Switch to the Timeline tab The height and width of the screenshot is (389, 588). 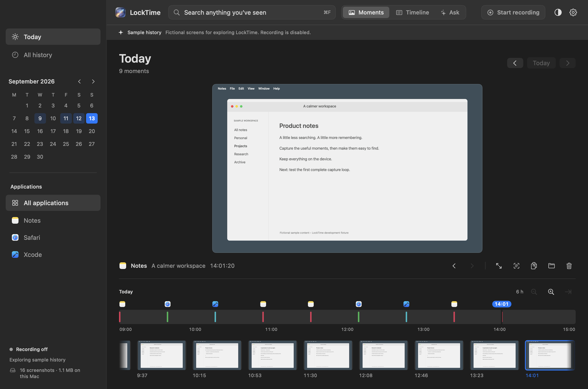click(412, 12)
